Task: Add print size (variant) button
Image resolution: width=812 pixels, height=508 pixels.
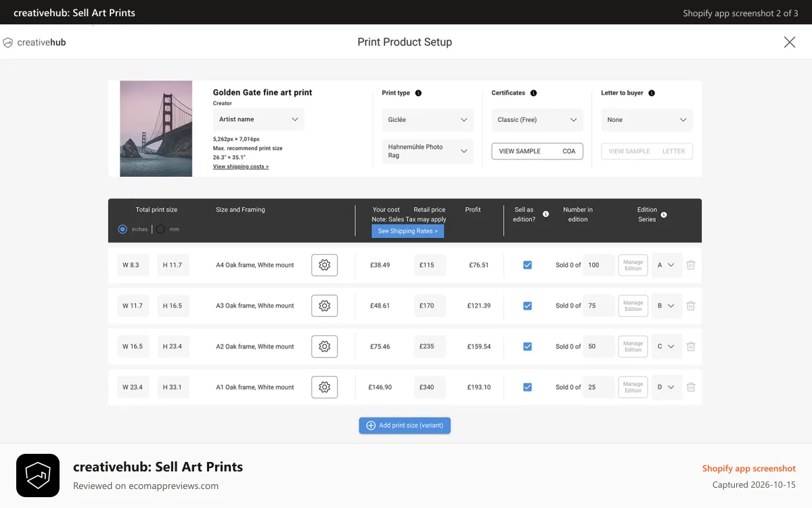Action: [405, 425]
